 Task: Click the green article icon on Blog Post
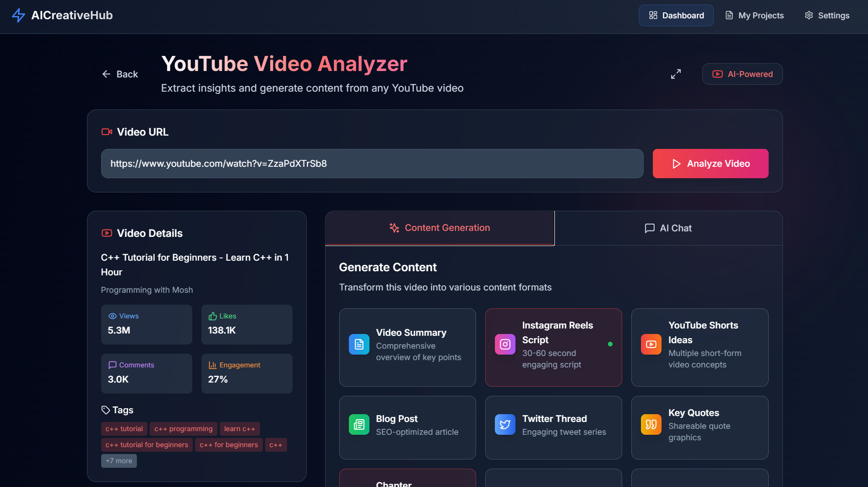tap(359, 425)
